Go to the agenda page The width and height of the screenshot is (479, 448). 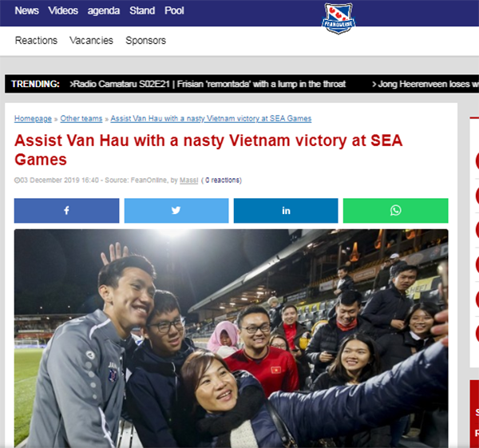pos(104,10)
